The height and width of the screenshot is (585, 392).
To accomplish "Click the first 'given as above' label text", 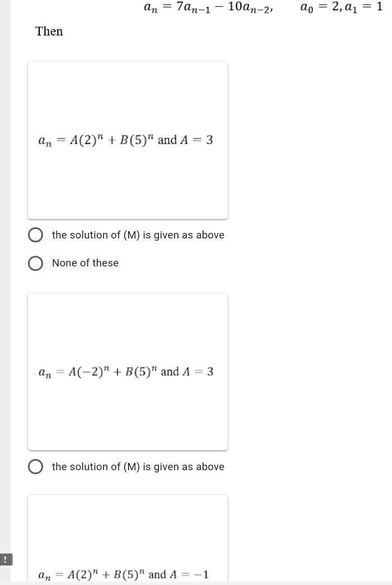I will pyautogui.click(x=138, y=235).
